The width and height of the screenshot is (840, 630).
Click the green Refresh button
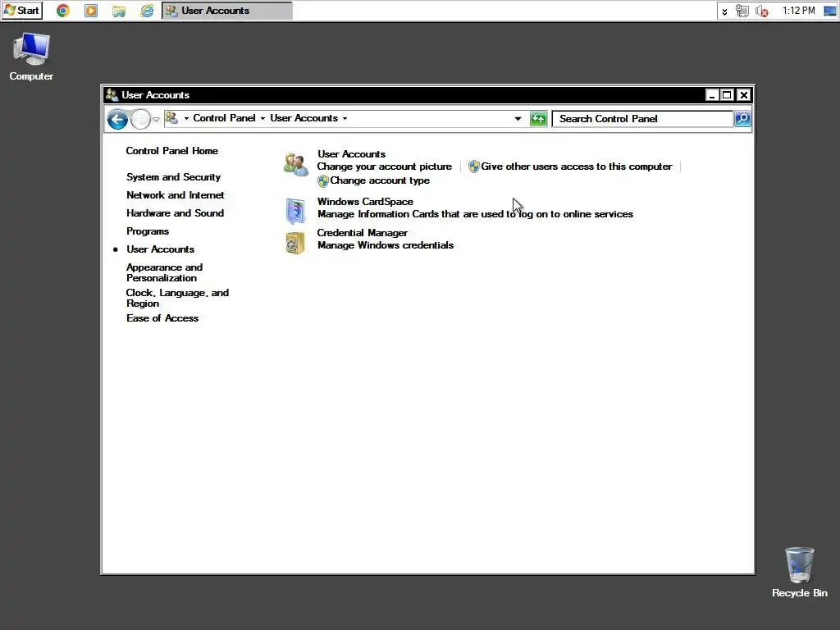point(538,119)
